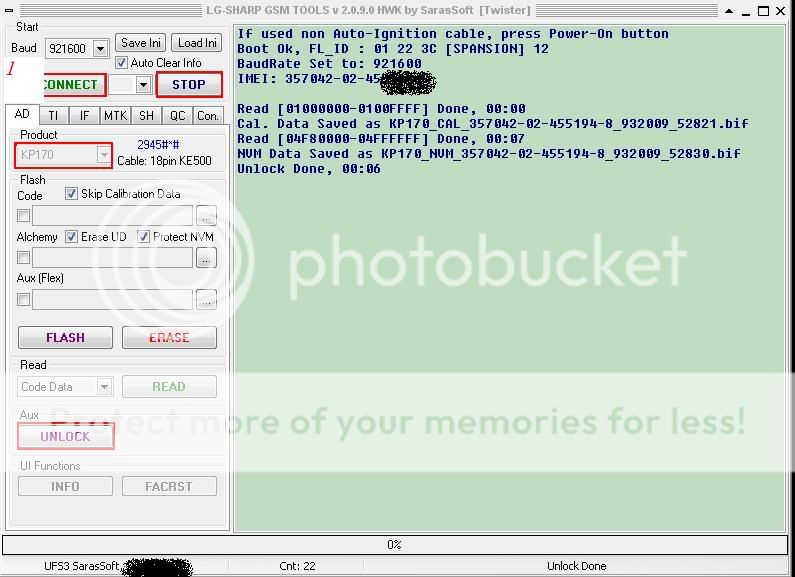The image size is (795, 577).
Task: Click the UNLOCK button
Action: tap(65, 437)
